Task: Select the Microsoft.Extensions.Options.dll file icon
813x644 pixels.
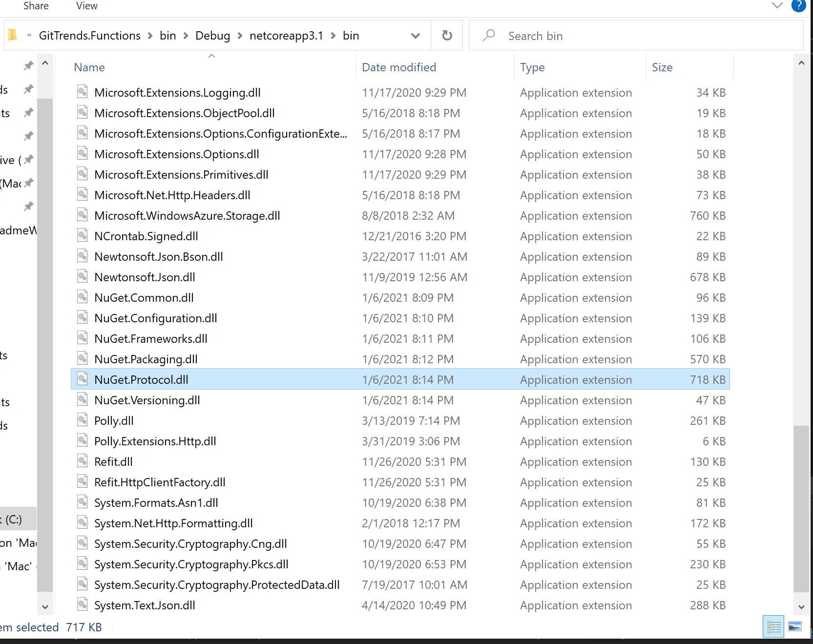Action: pos(83,153)
